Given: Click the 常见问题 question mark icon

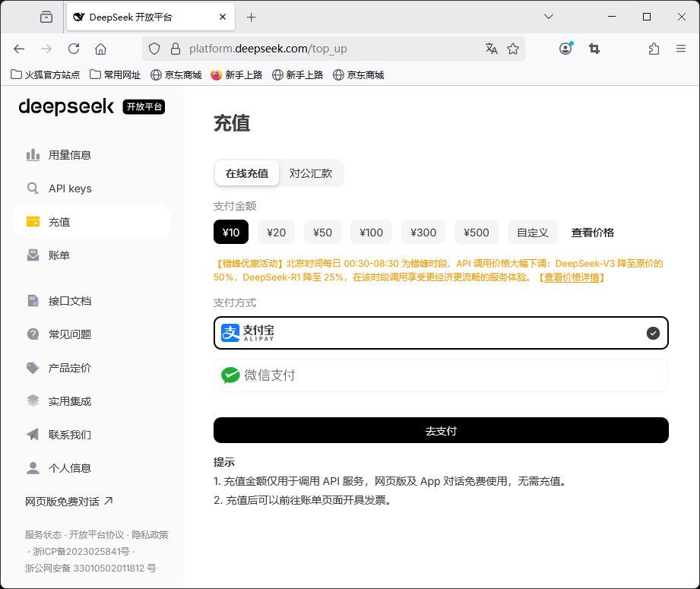Looking at the screenshot, I should pyautogui.click(x=33, y=334).
